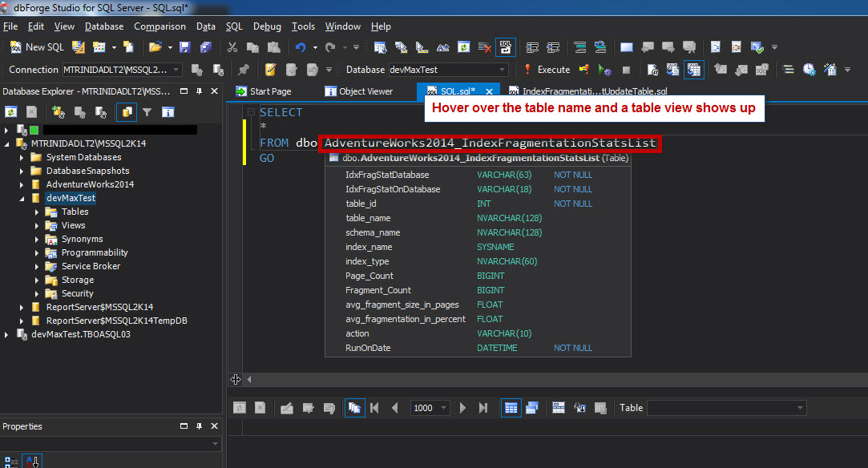Switch to the Start Page tab
The height and width of the screenshot is (468, 868).
point(264,91)
